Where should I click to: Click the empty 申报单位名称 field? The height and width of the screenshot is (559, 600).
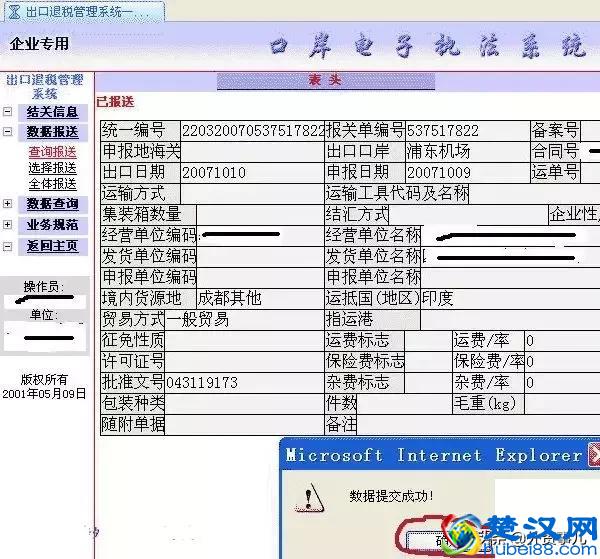pos(510,277)
